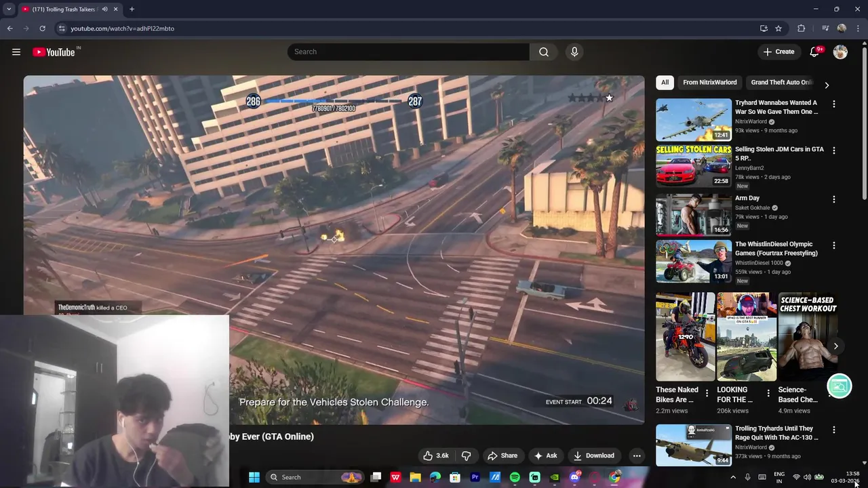Select the From NitrixWarlord chip

tap(709, 82)
